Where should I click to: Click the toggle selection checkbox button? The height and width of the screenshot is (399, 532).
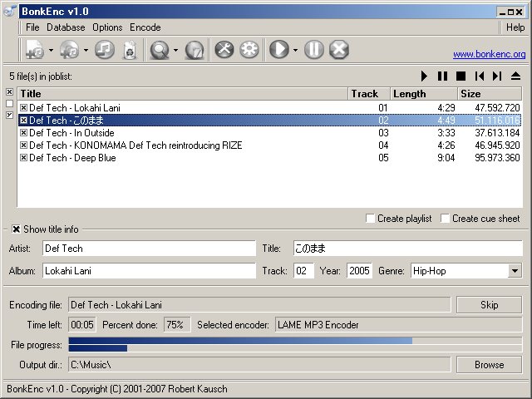click(x=9, y=115)
